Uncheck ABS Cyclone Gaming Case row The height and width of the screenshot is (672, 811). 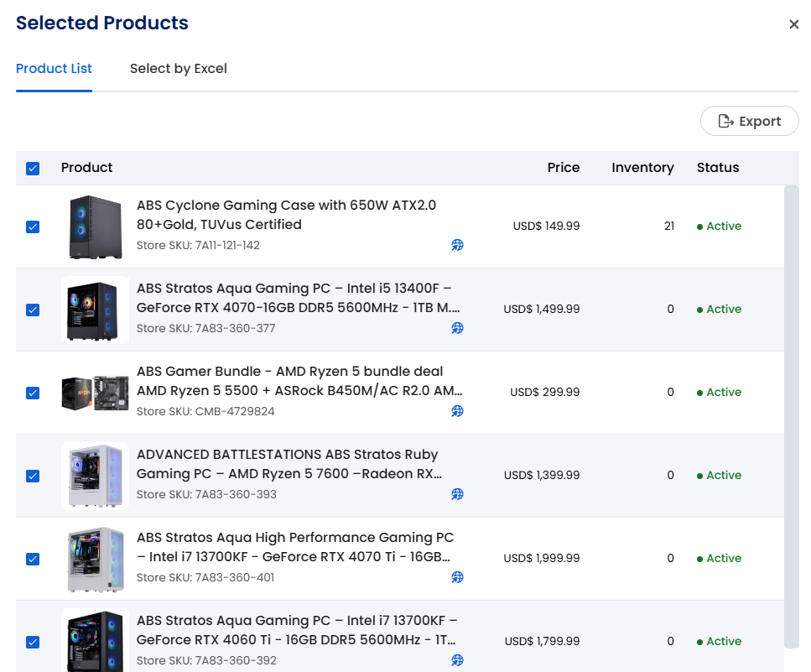[x=33, y=227]
